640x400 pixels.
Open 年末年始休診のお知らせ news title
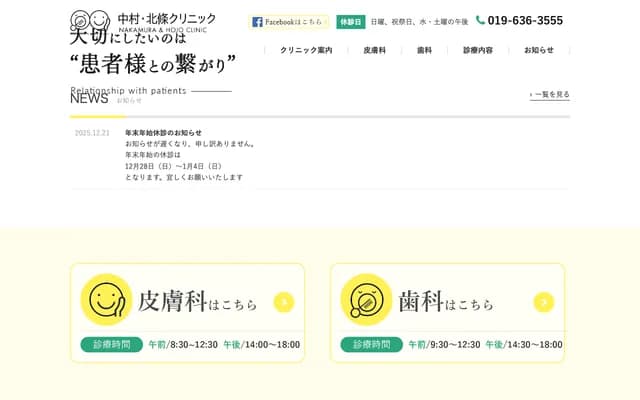click(163, 132)
